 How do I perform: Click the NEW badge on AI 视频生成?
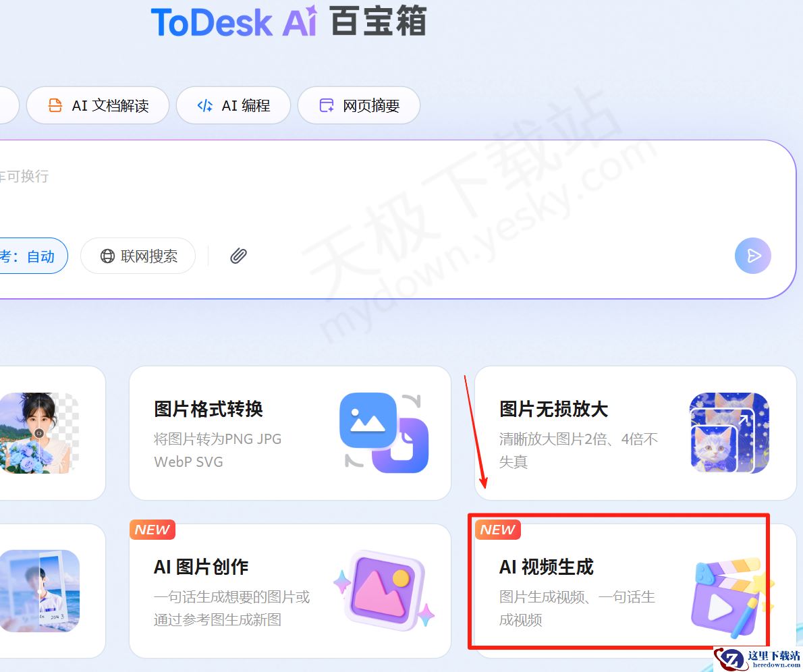pos(498,530)
